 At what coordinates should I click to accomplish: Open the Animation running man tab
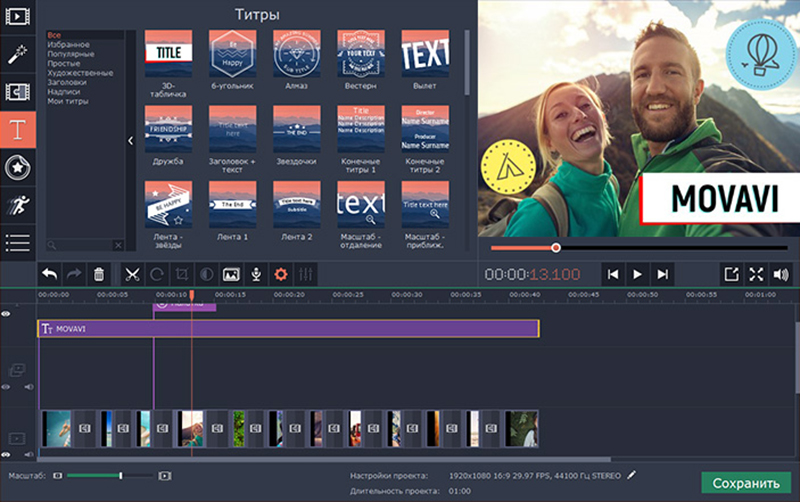point(17,205)
